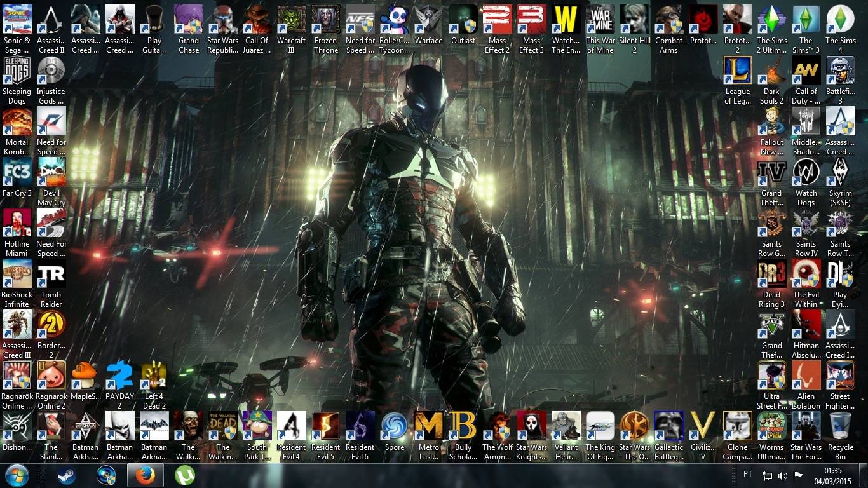Click the Assassin's Creed III icon
Image resolution: width=868 pixels, height=488 pixels.
tap(17, 324)
